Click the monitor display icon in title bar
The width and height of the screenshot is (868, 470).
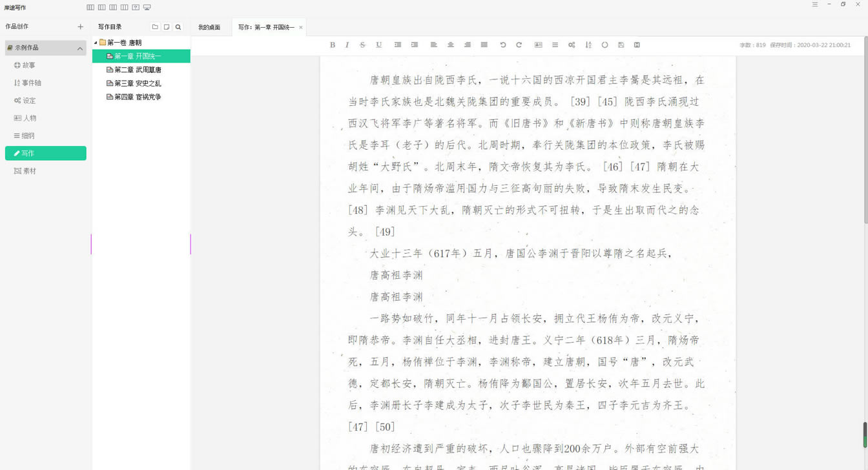click(x=147, y=8)
